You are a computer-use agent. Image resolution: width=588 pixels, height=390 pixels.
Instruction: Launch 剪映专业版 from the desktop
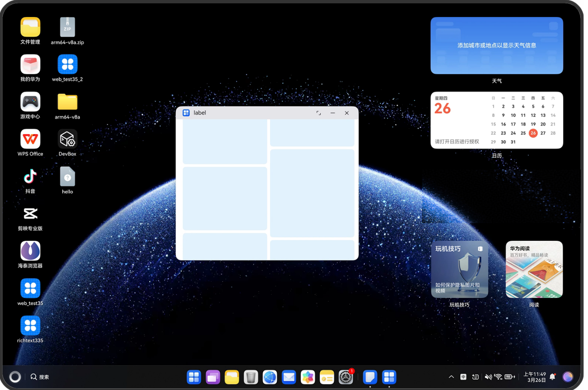(30, 213)
